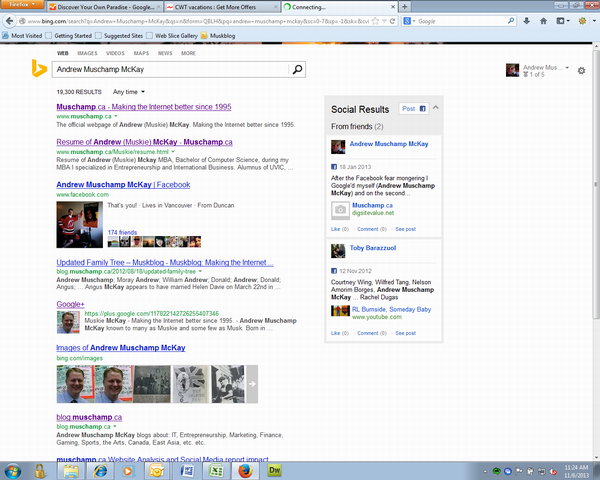
Task: Switch to VIDEOS search tab
Action: point(115,53)
